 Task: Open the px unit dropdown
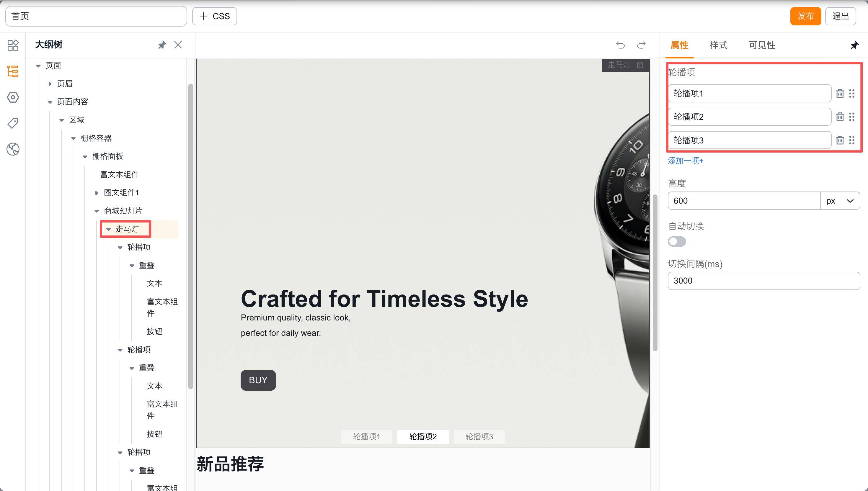pos(840,201)
